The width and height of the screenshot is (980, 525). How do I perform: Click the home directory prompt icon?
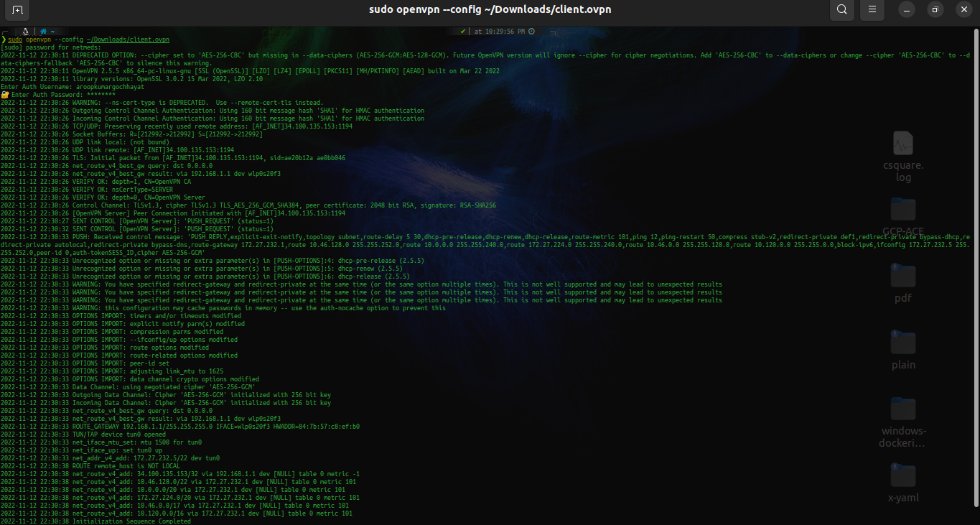[43, 32]
